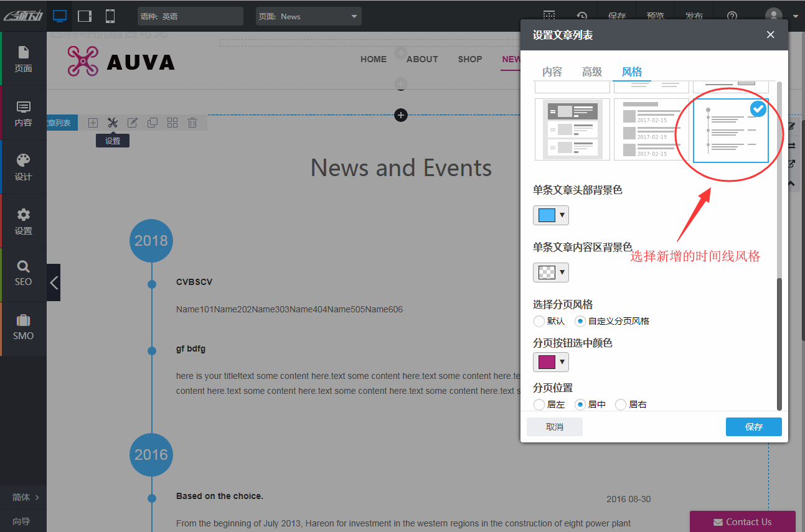Choose 居左 pagination position
Screen dimensions: 805x532
[539, 404]
